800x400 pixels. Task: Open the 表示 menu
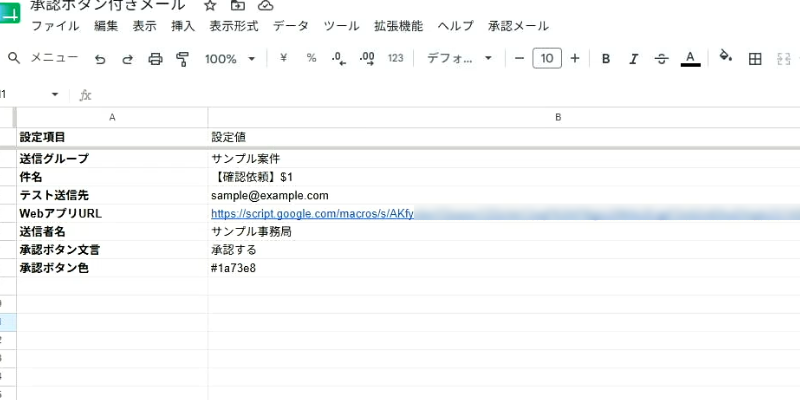coord(145,26)
